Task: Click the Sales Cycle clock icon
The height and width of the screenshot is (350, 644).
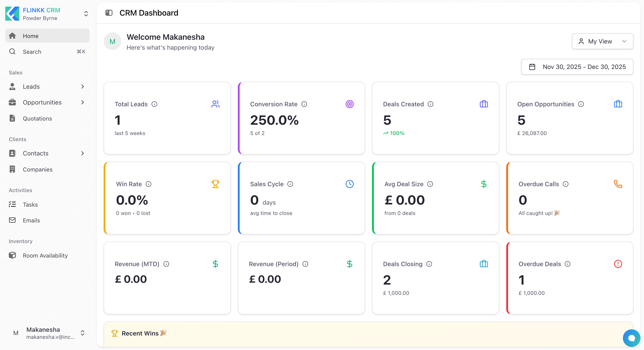Action: [x=349, y=184]
